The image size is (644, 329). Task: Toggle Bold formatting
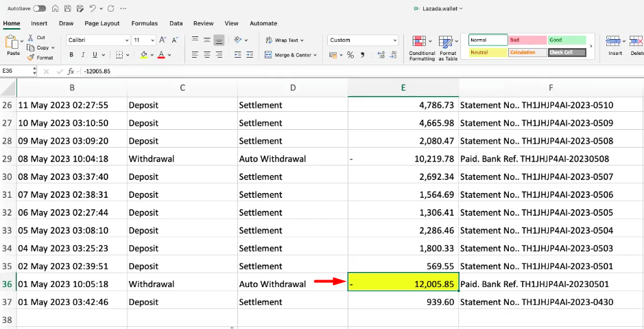pos(71,55)
